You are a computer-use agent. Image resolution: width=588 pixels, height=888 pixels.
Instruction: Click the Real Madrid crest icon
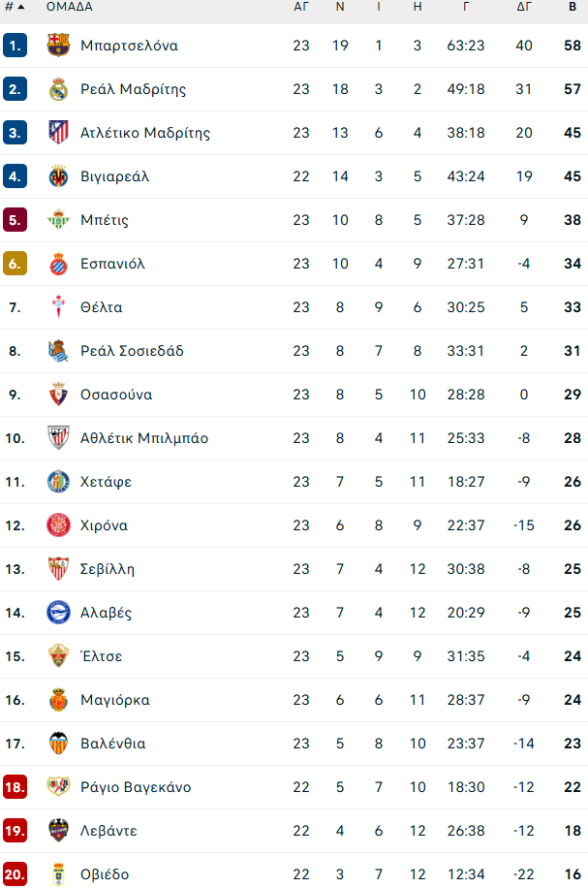tap(59, 89)
